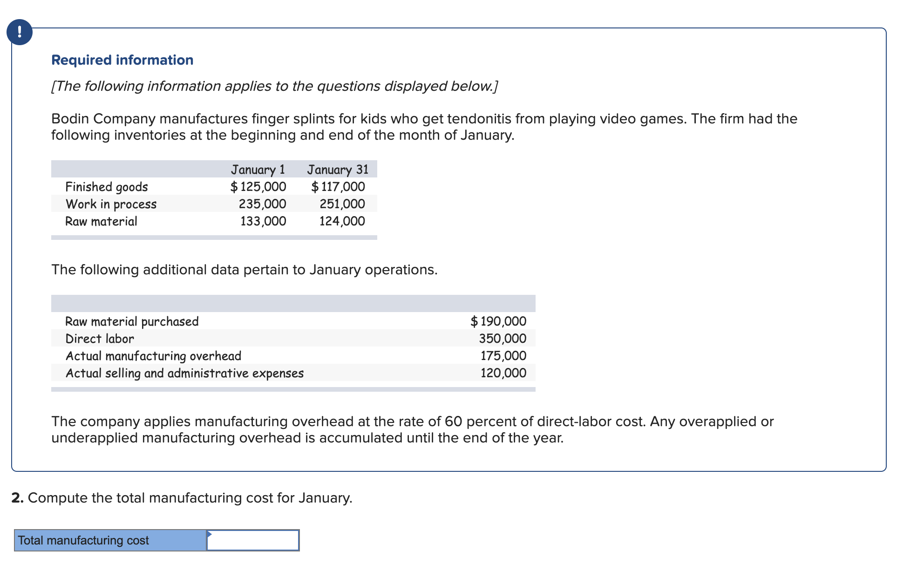Click the January 1 column header
This screenshot has height=585, width=924.
pyautogui.click(x=258, y=170)
